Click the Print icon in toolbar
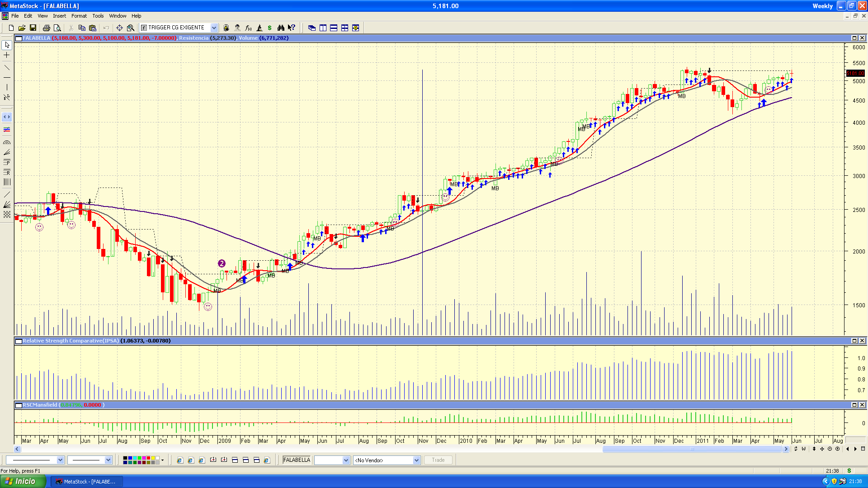This screenshot has width=868, height=488. point(46,28)
